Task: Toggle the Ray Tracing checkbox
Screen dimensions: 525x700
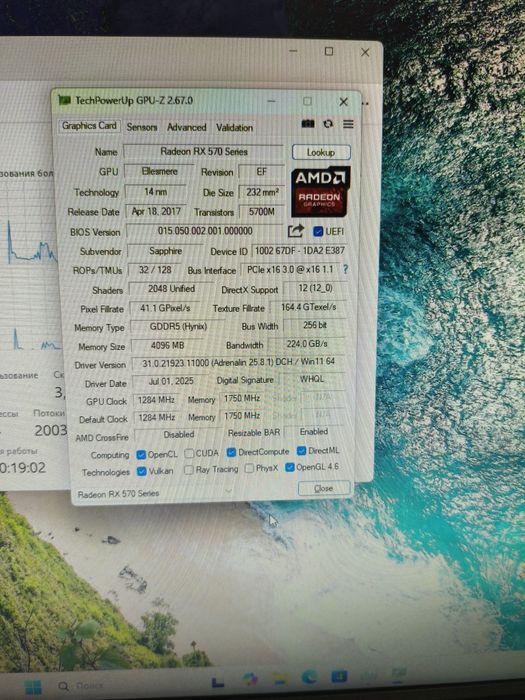Action: tap(189, 470)
